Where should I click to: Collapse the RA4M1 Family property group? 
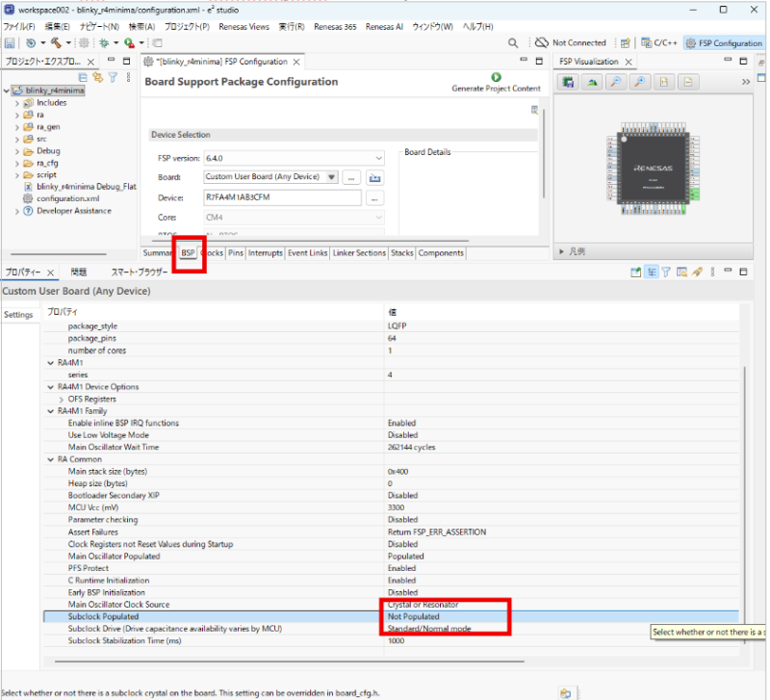[x=51, y=411]
